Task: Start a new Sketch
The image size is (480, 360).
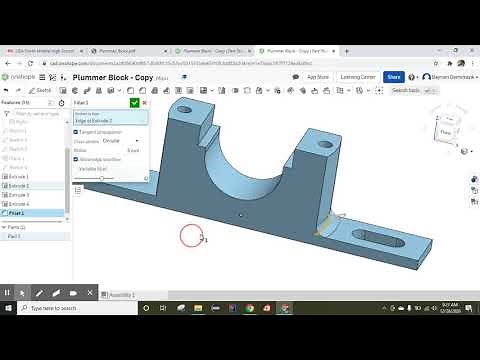Action: [x=40, y=90]
